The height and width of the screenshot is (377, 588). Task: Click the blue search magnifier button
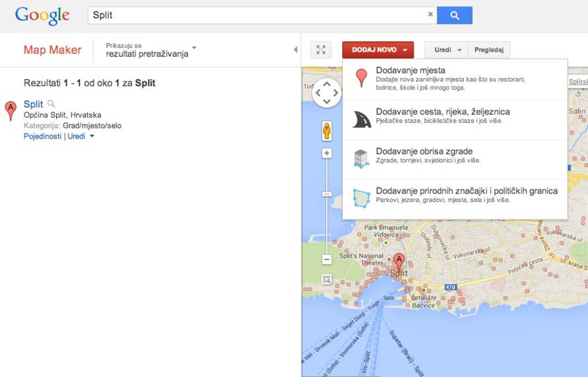[x=455, y=15]
